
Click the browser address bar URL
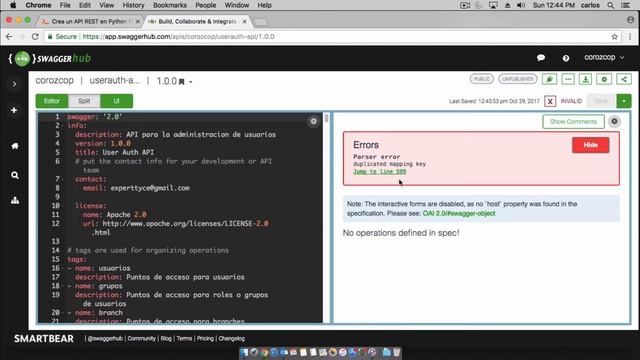pos(178,37)
